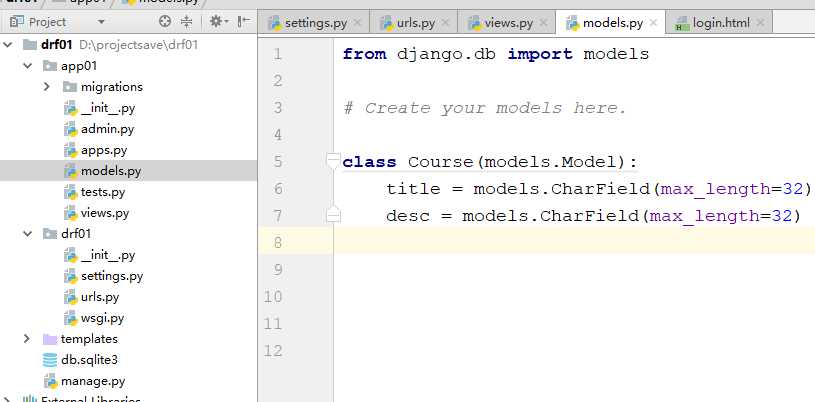Click the fold end marker at line 7
The width and height of the screenshot is (815, 402).
coord(333,214)
